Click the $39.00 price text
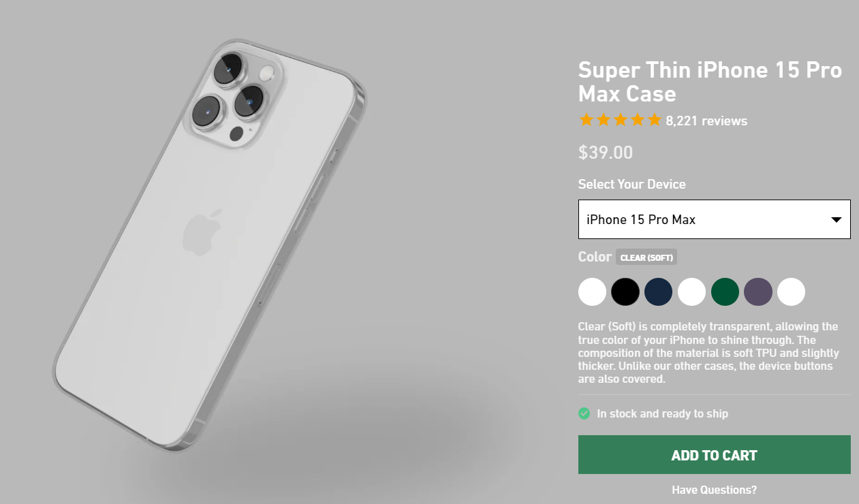The image size is (859, 504). (606, 153)
